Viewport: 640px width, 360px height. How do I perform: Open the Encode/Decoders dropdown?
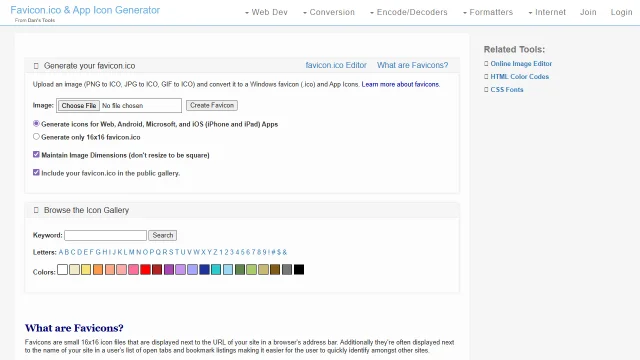[409, 12]
